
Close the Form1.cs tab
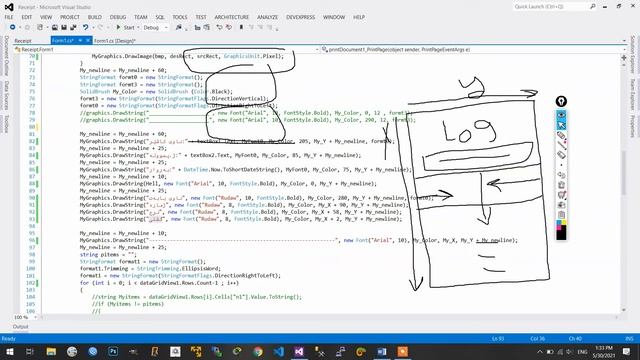(88, 40)
